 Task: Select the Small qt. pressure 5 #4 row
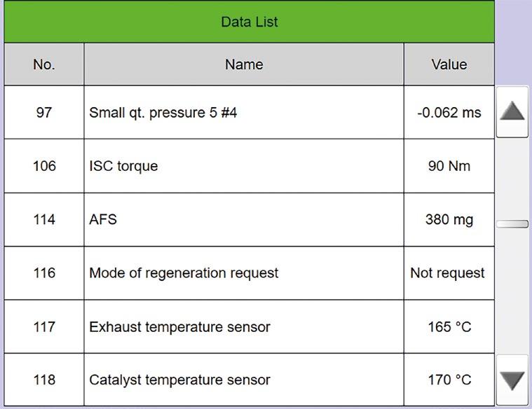pos(243,112)
